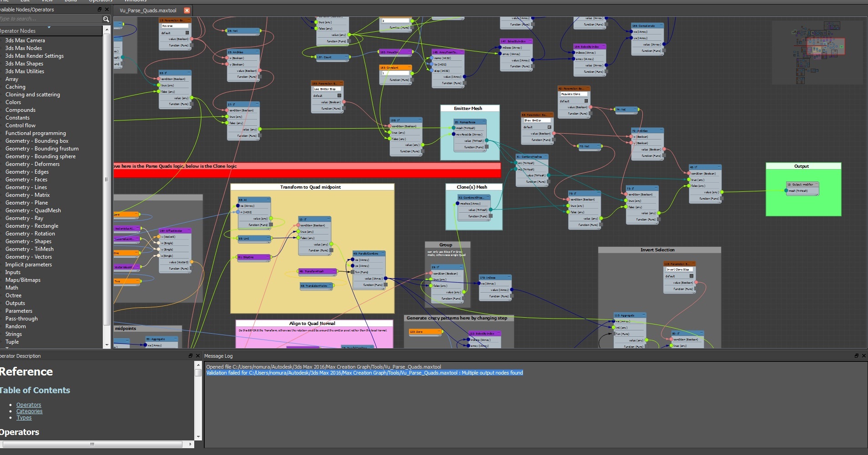The image size is (868, 455).
Task: Toggle default checkbox of Populate Clone parameter
Action: (586, 101)
